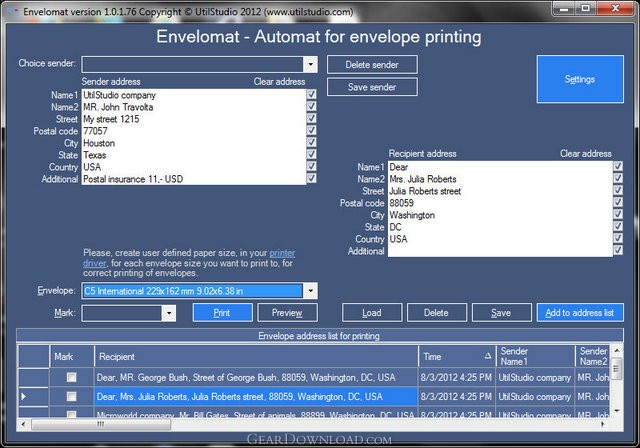Select the George Bush recipient row
This screenshot has height=448, width=640.
pos(256,377)
